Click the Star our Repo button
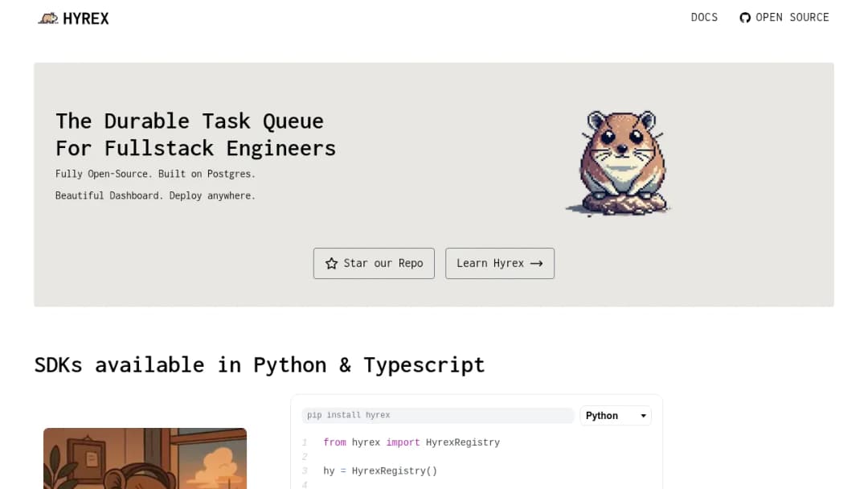868x489 pixels. 375,263
